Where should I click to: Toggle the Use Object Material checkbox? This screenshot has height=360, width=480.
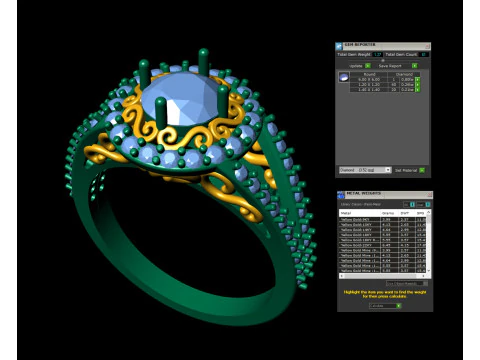point(425,284)
